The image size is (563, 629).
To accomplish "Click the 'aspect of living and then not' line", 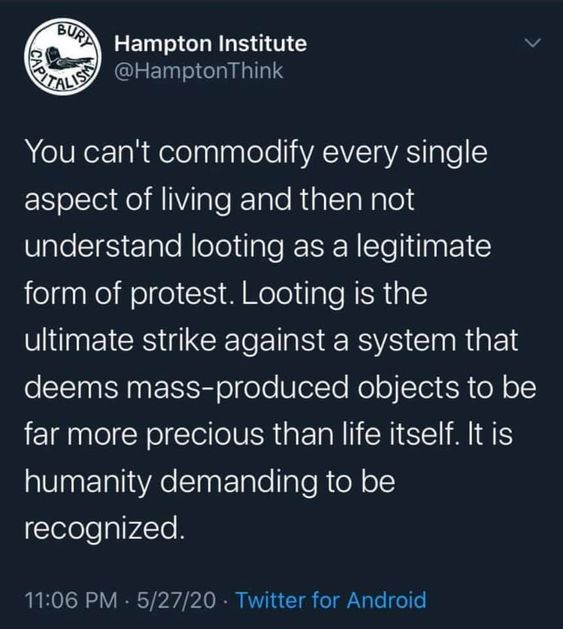I will coord(219,200).
